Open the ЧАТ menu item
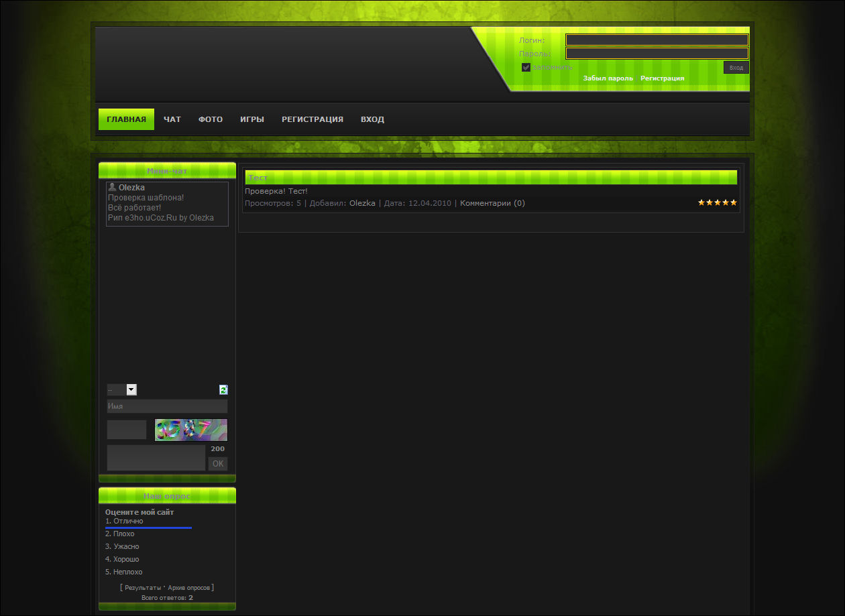This screenshot has height=616, width=845. pyautogui.click(x=172, y=119)
